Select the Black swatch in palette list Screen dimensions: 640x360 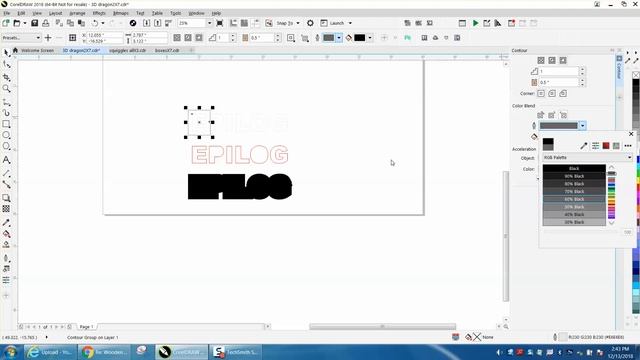click(574, 169)
